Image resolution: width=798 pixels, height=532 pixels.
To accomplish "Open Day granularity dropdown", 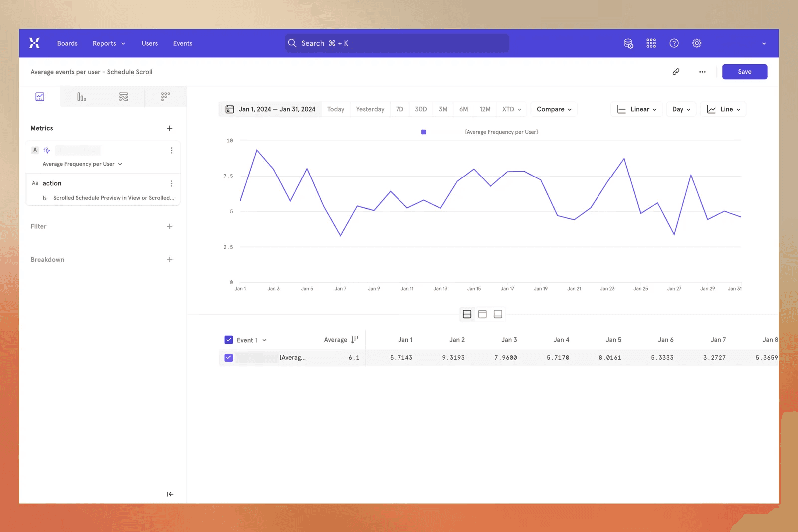I will click(x=681, y=109).
